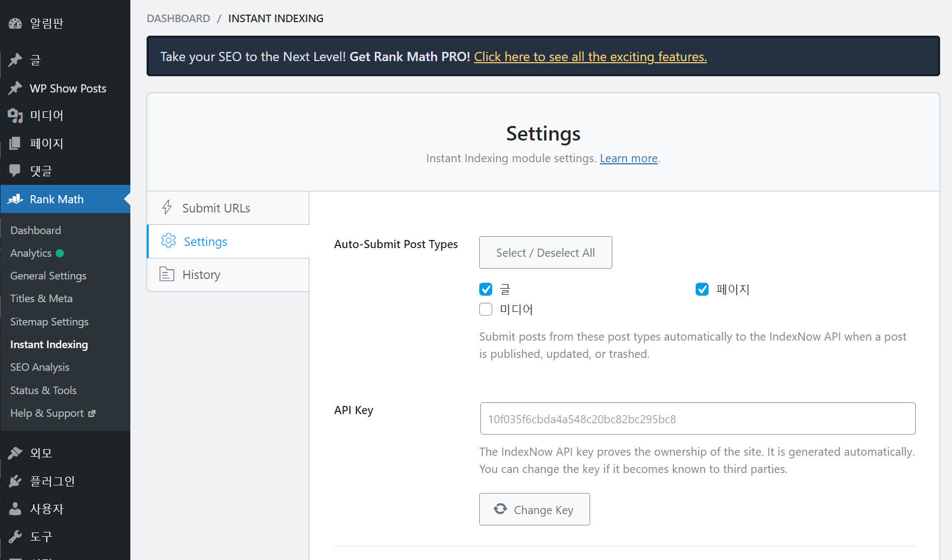Uncheck the 글 post type checkbox

pos(486,289)
